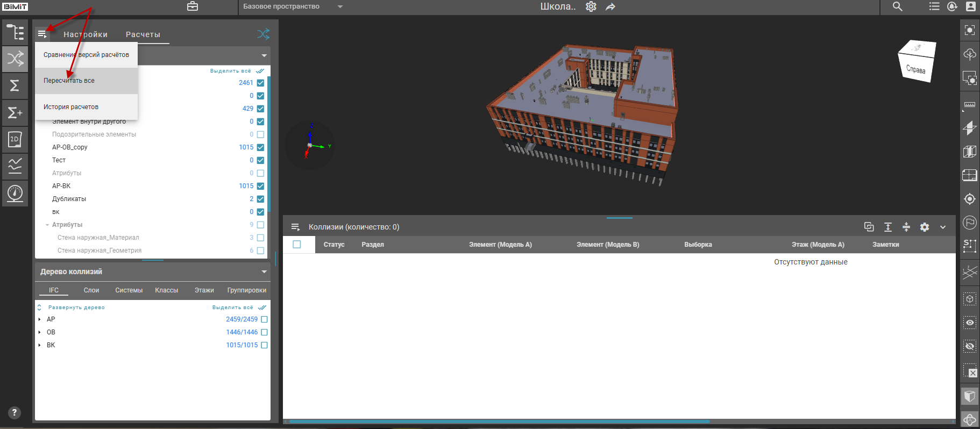Open the 2D drawing sidebar icon
This screenshot has height=429, width=980.
[15, 139]
